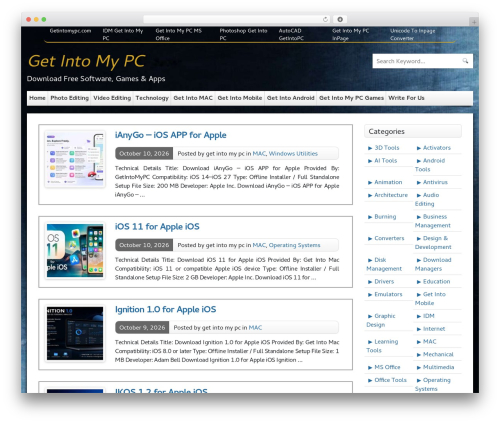
Task: Open Education category
Action: 437,282
